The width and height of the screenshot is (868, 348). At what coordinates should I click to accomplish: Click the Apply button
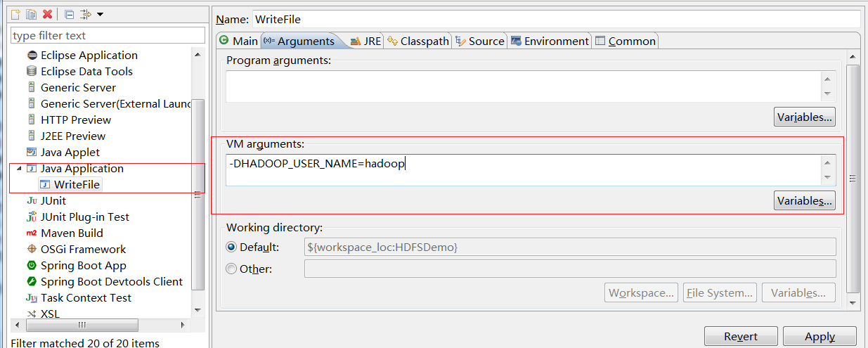tap(820, 337)
